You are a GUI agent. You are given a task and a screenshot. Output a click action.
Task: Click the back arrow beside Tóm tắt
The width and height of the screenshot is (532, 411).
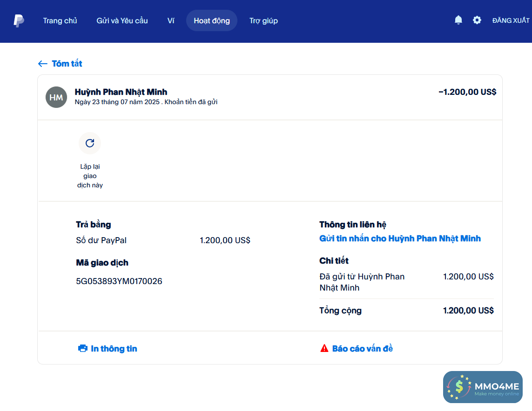[x=43, y=64]
